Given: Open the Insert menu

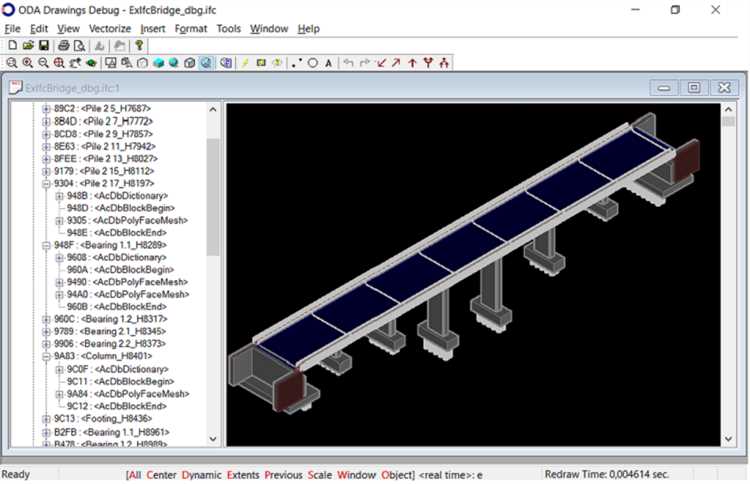Looking at the screenshot, I should [153, 29].
